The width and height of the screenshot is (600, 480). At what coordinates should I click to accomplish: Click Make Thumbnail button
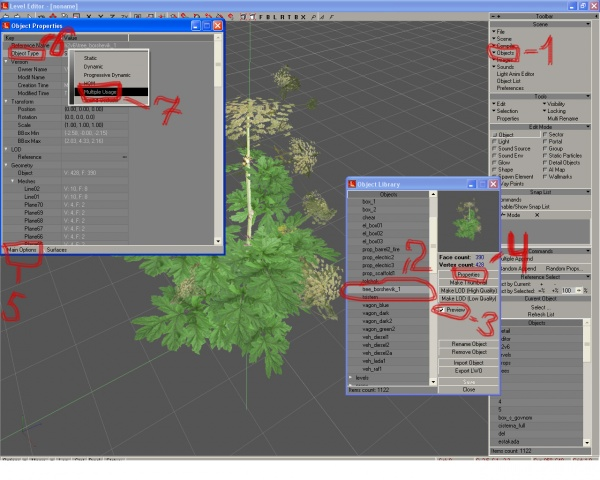coord(468,282)
